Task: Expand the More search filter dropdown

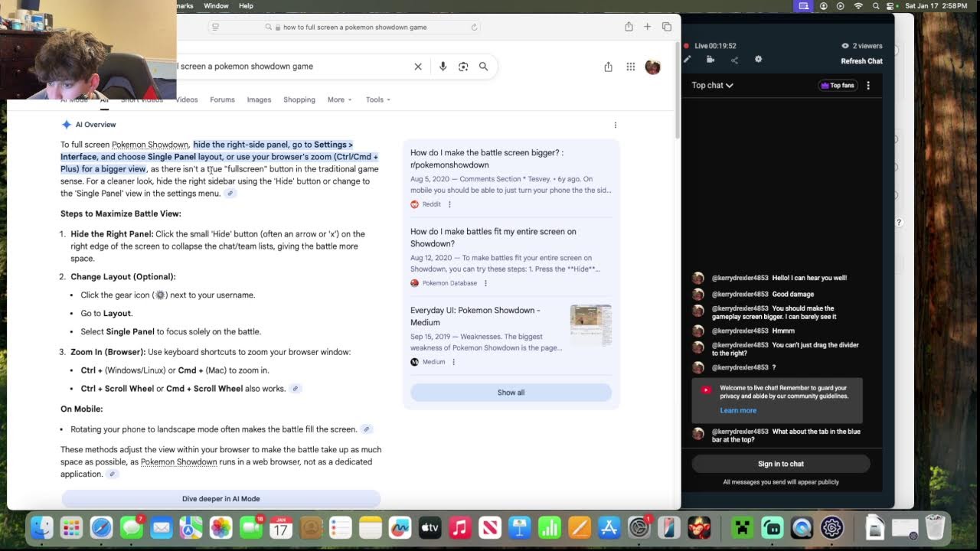Action: pyautogui.click(x=340, y=99)
